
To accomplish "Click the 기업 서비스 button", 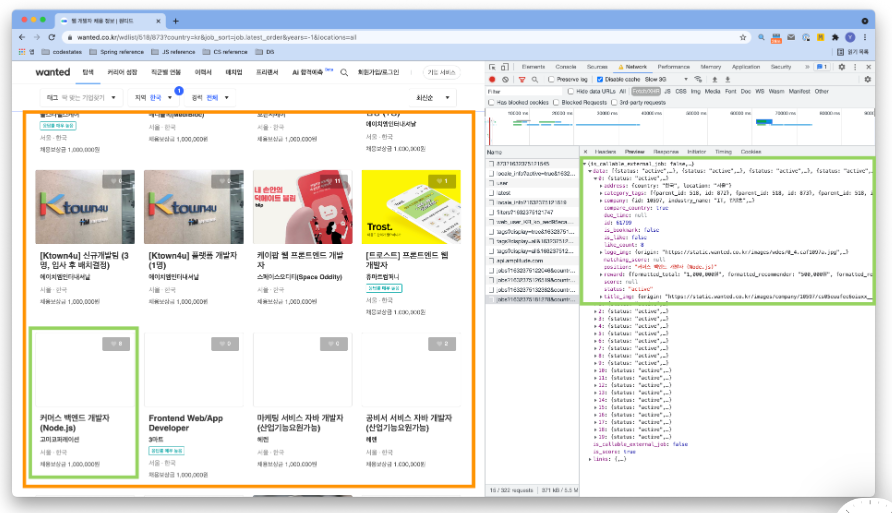I will pyautogui.click(x=441, y=73).
